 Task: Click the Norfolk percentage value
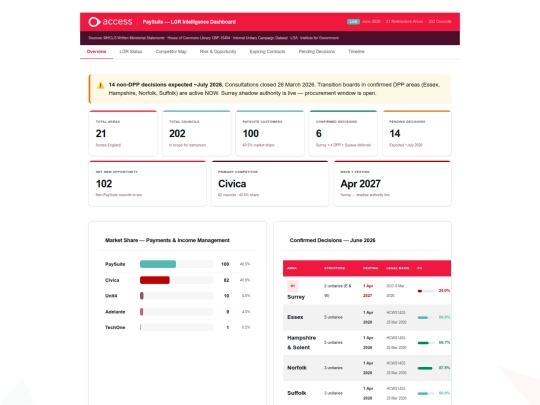pos(444,368)
